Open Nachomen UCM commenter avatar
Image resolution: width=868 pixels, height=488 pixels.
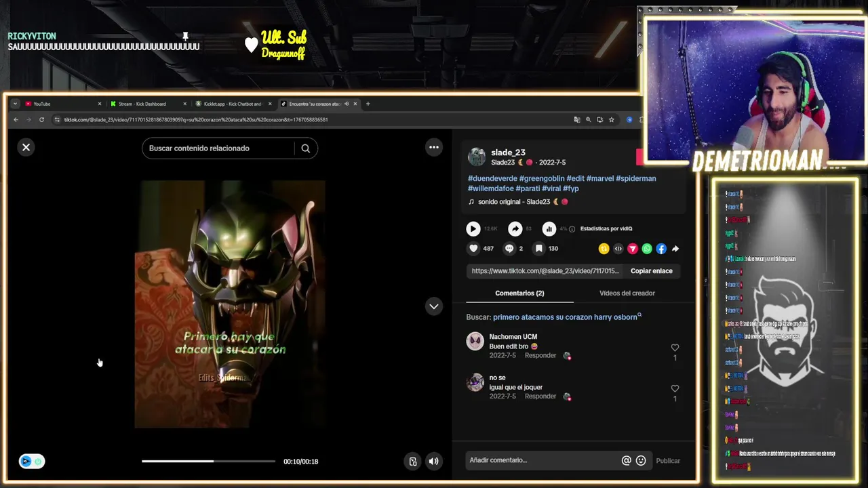(475, 341)
